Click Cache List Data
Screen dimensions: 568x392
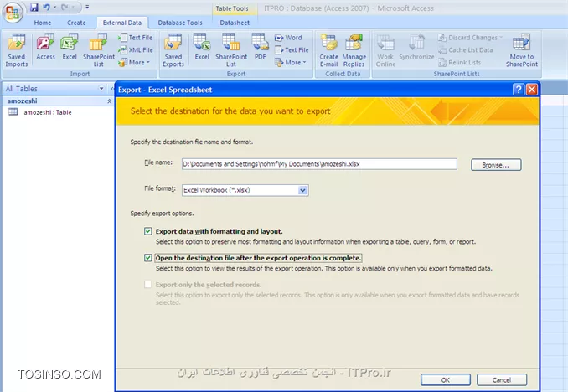(x=466, y=50)
